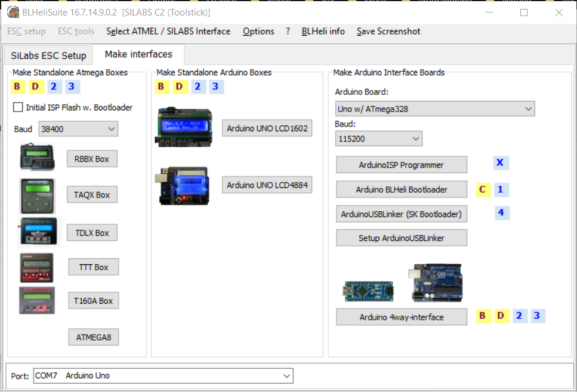Click the RBBX Box device image
The image size is (577, 392).
pos(37,157)
